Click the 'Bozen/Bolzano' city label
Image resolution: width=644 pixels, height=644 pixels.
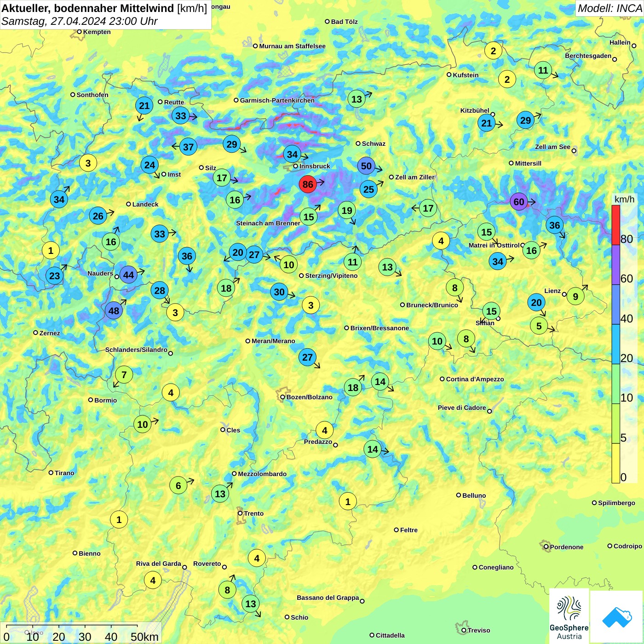[x=310, y=397]
